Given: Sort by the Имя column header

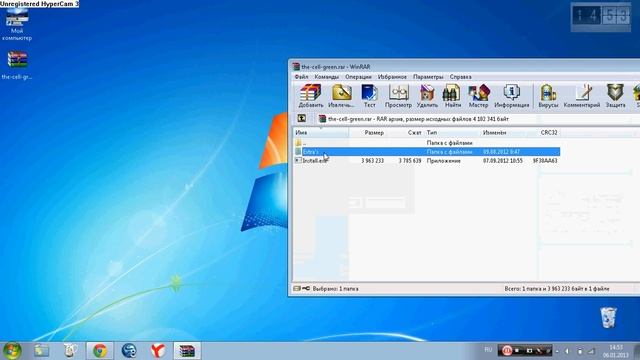Looking at the screenshot, I should (321, 133).
